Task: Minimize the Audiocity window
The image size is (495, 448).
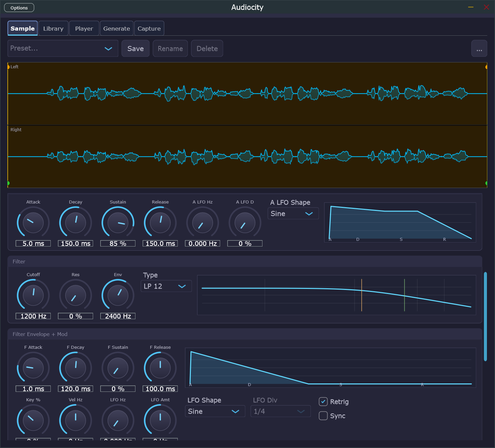Action: (x=471, y=7)
